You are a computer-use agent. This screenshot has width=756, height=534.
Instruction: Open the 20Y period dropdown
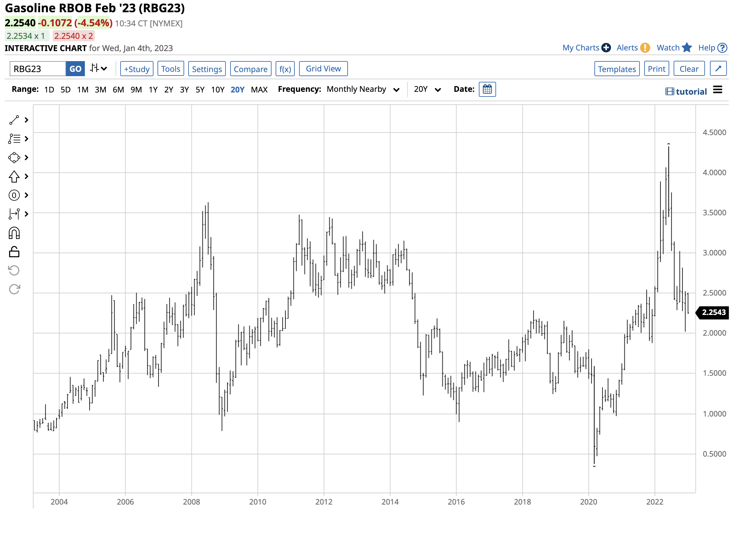[427, 90]
